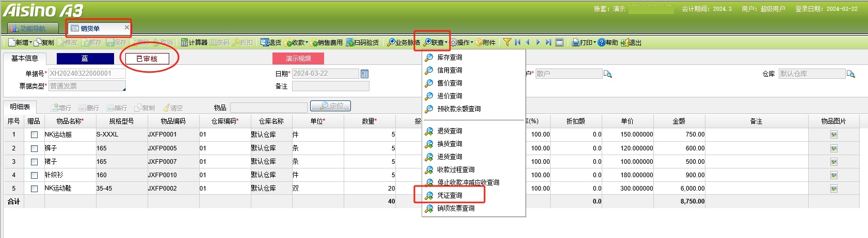Viewport: 868px width, 238px height.
Task: Open the item picture icon for NK运动鞋 row
Action: point(834,189)
